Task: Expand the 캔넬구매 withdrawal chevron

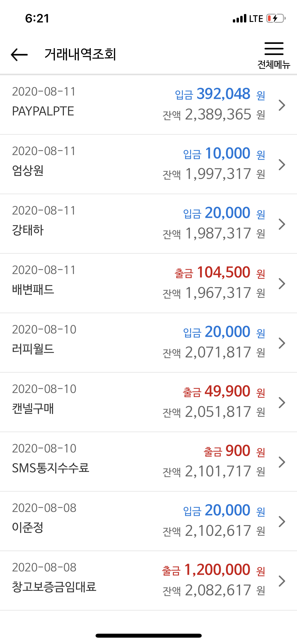Action: (x=282, y=403)
